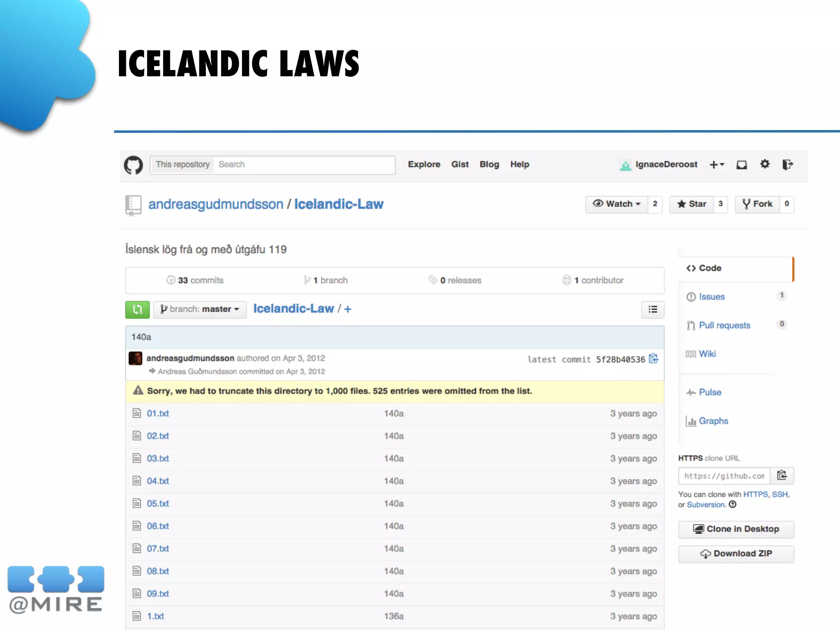Open account settings gear icon
Image resolution: width=840 pixels, height=630 pixels.
[x=765, y=164]
